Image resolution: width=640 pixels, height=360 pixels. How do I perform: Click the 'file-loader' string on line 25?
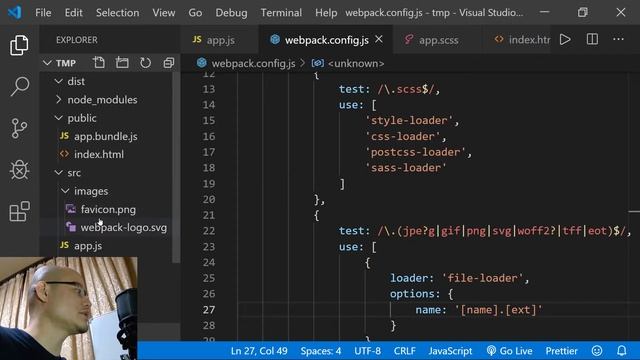point(482,278)
